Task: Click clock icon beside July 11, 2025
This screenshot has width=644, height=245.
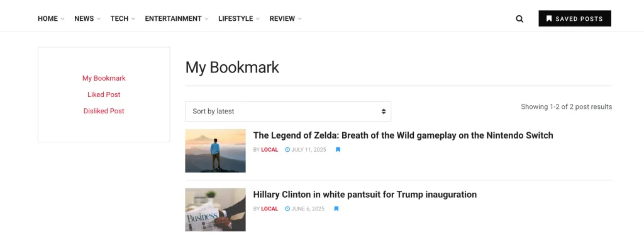Action: click(287, 150)
